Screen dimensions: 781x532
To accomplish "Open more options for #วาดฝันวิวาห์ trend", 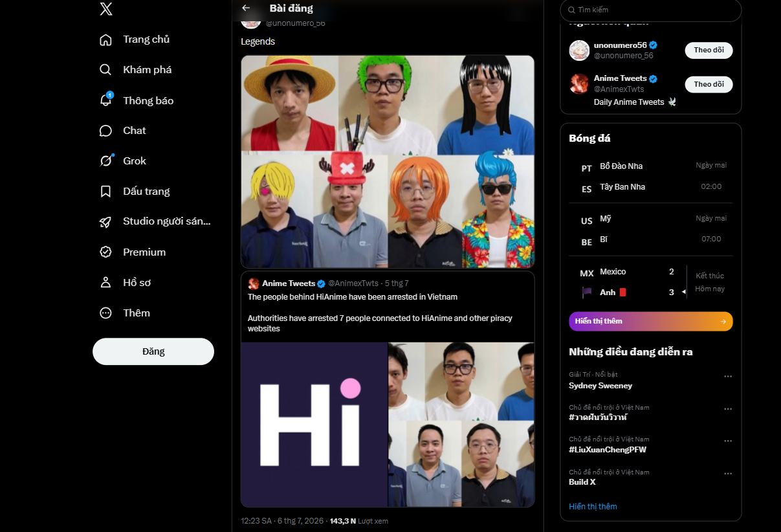I will click(x=728, y=408).
